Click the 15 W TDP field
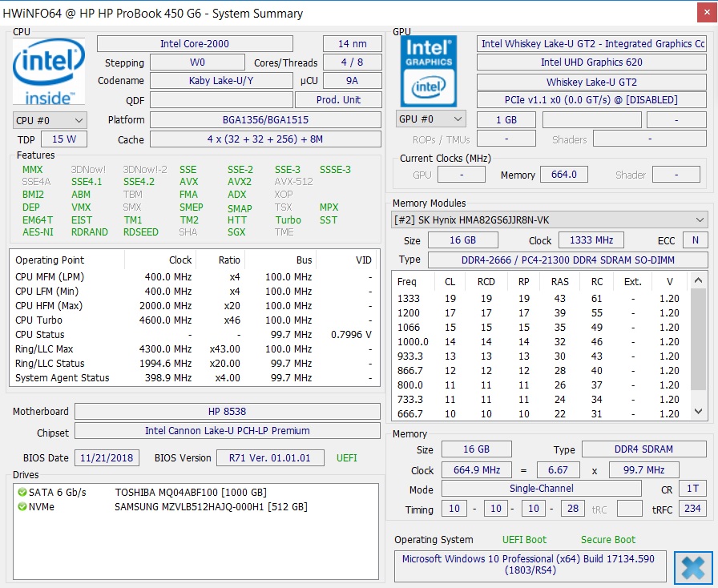Image resolution: width=718 pixels, height=588 pixels. (x=64, y=139)
